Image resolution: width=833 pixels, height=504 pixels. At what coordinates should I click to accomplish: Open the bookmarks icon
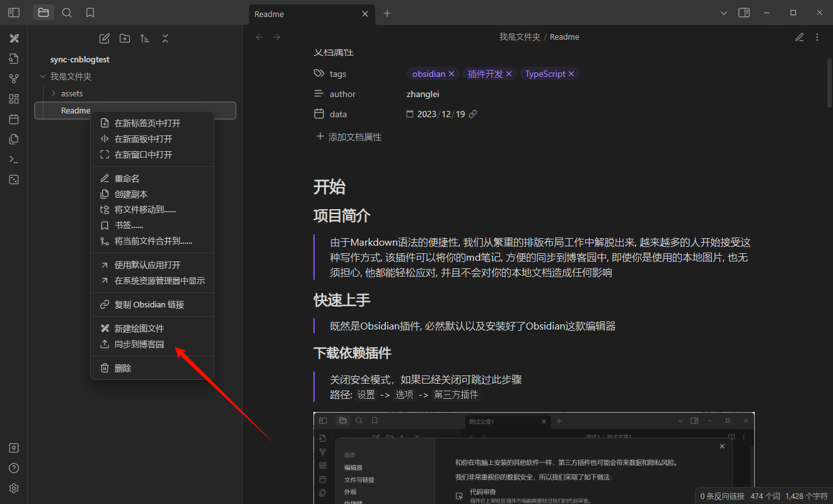[x=90, y=13]
